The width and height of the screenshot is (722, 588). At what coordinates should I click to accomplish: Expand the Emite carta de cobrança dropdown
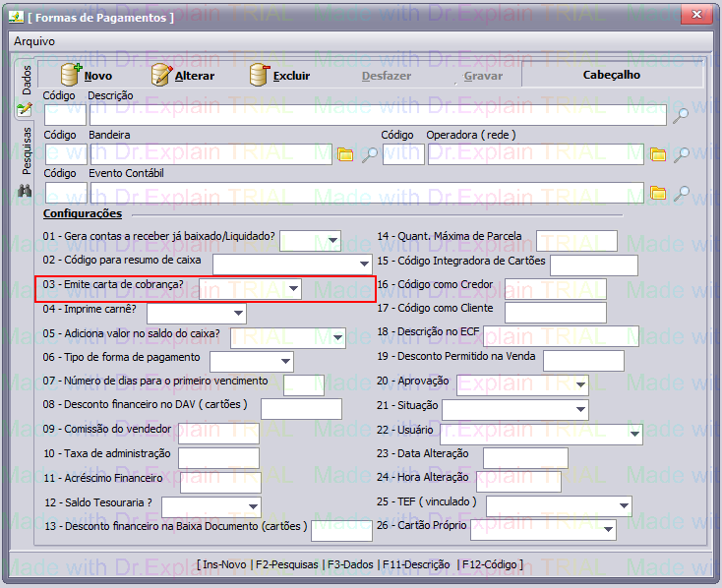pos(293,289)
